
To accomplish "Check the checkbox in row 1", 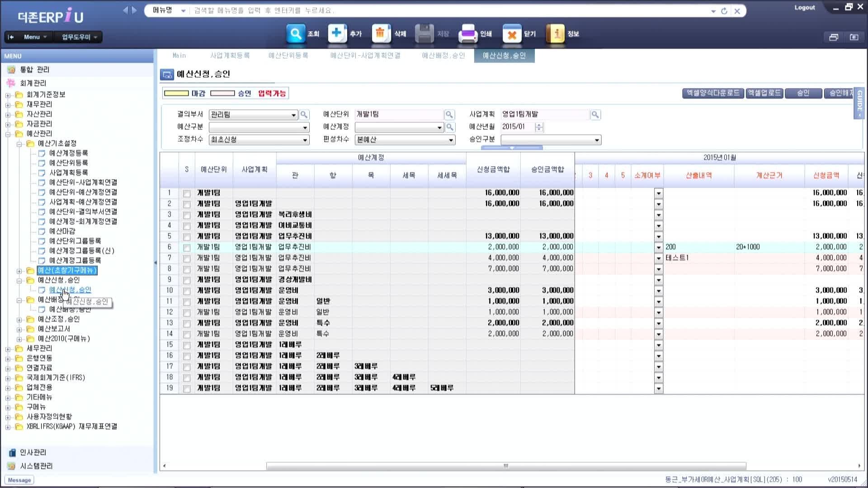I will pyautogui.click(x=187, y=193).
